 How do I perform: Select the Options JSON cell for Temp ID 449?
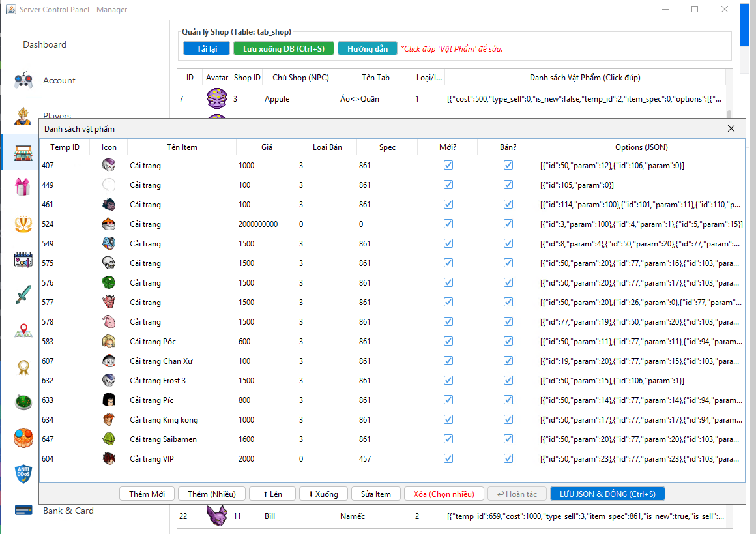pyautogui.click(x=641, y=185)
